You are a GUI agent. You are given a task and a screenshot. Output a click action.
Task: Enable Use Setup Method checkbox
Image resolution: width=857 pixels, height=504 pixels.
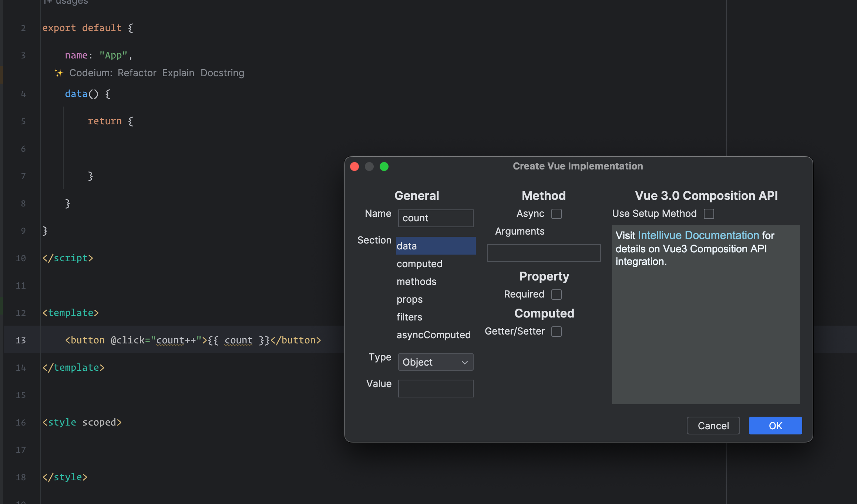[709, 214]
